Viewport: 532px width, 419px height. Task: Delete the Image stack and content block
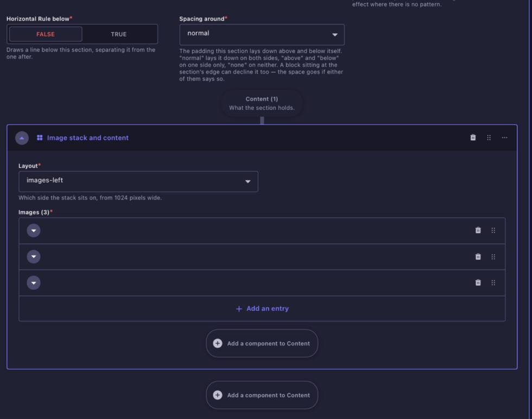(x=473, y=137)
